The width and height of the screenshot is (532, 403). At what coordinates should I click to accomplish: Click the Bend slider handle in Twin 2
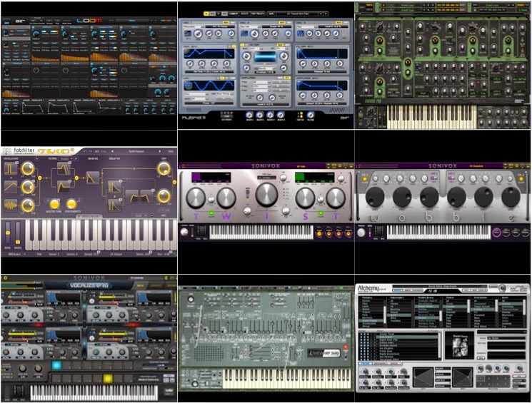[7, 233]
